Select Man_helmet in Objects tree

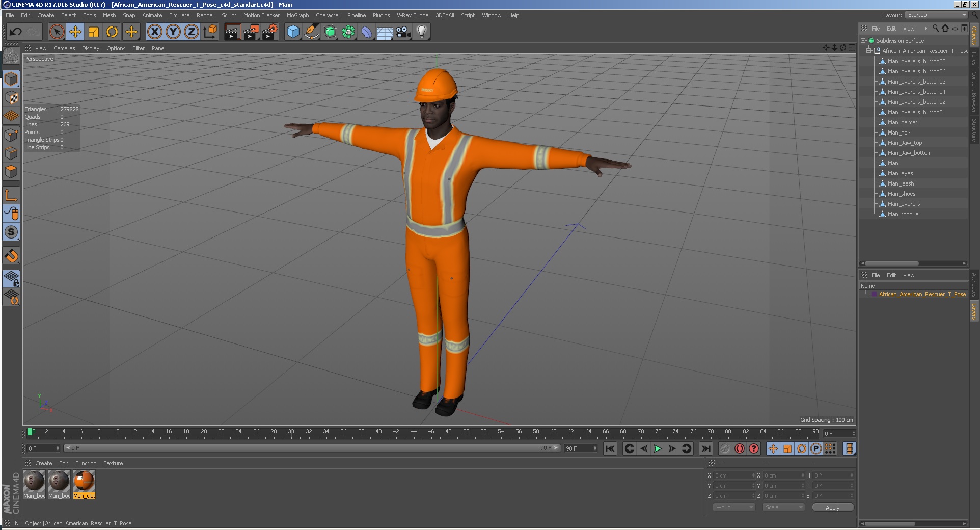pyautogui.click(x=902, y=122)
